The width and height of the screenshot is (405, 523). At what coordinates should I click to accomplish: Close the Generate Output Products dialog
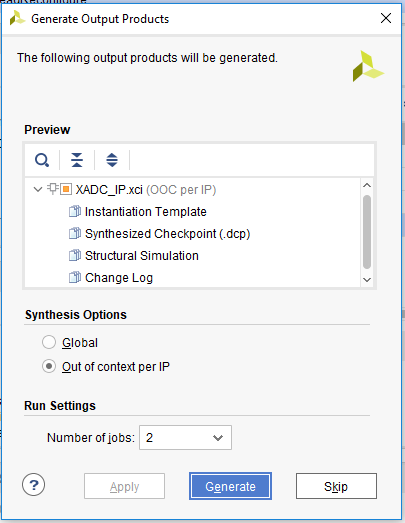pos(386,18)
